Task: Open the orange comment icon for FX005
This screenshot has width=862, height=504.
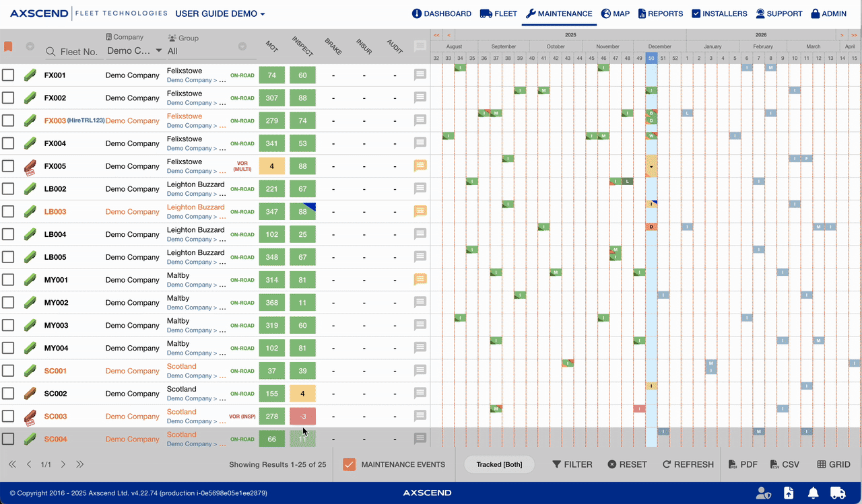Action: tap(420, 166)
